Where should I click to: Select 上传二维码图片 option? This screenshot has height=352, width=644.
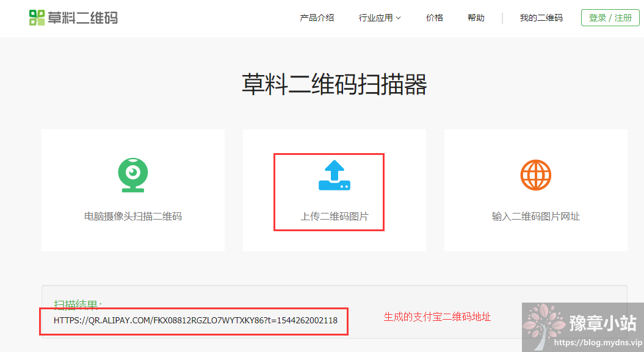[335, 216]
